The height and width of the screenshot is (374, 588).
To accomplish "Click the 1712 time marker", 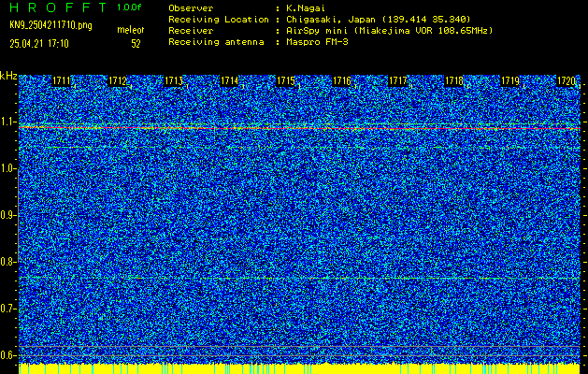I will pyautogui.click(x=117, y=80).
